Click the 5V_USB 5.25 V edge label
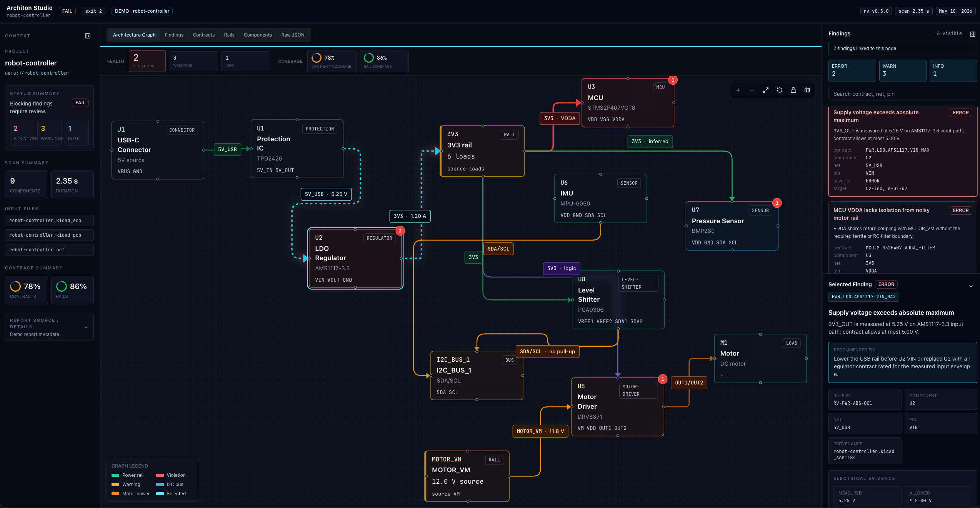980x508 pixels. tap(326, 194)
